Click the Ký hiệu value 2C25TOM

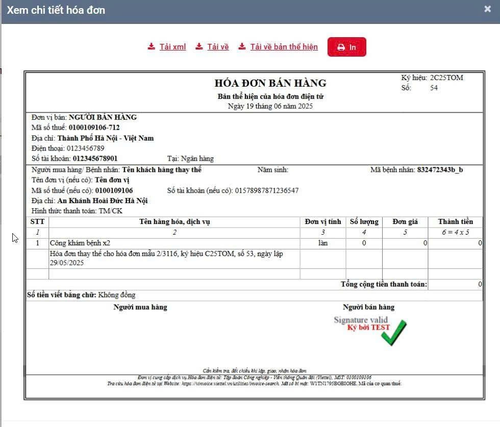446,78
